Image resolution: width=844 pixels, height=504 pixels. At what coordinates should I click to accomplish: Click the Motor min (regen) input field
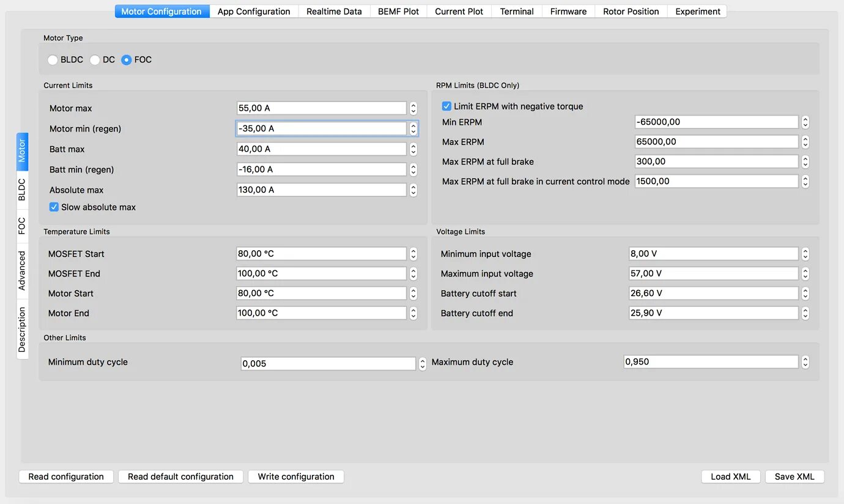tap(321, 128)
